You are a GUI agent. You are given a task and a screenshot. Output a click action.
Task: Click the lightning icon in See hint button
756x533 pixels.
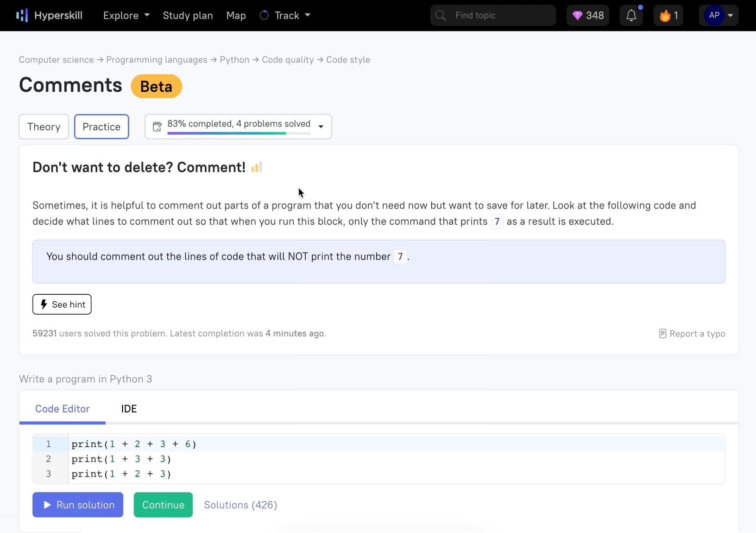tap(44, 304)
